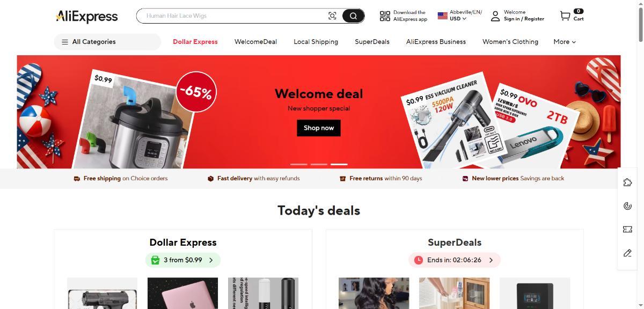
Task: Go to the AliExpress logo homepage
Action: click(86, 16)
